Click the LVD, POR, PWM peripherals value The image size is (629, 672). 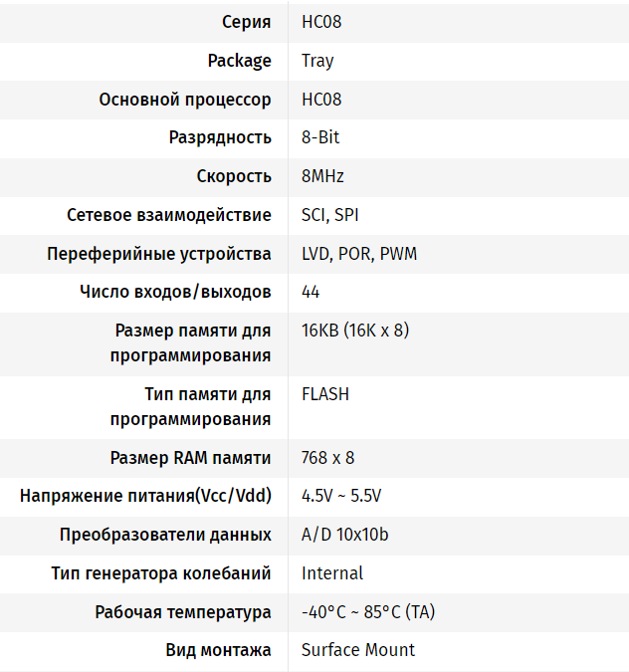[x=359, y=254]
